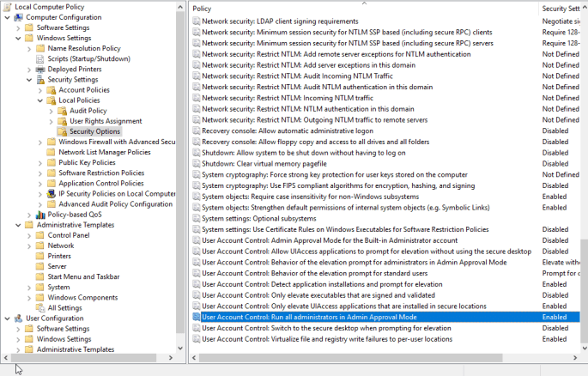Expand the Windows Components folder
Screen dimensions: 588x376
29,297
